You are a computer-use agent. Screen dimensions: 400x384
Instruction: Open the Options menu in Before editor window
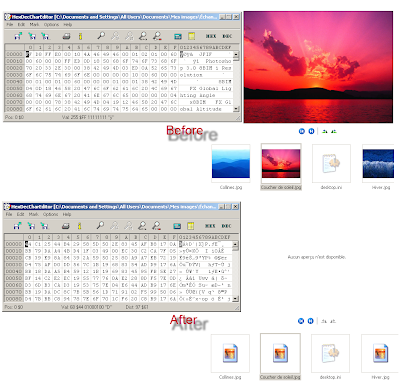51,24
